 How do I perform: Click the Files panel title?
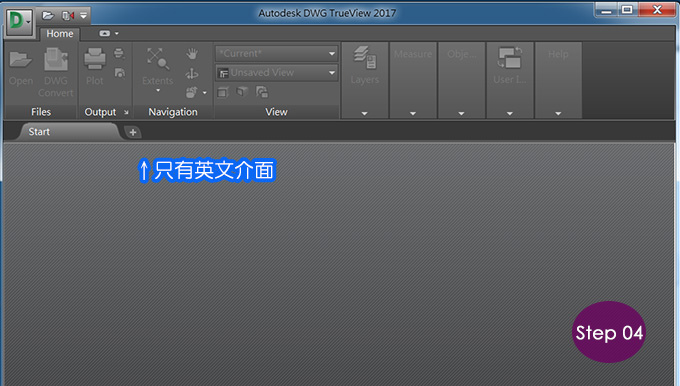pos(41,112)
